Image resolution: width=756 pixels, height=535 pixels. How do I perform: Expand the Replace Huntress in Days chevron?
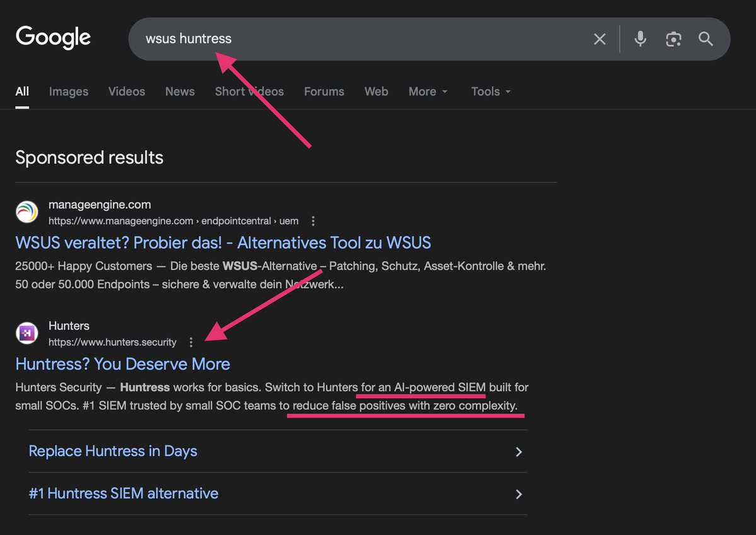coord(518,452)
